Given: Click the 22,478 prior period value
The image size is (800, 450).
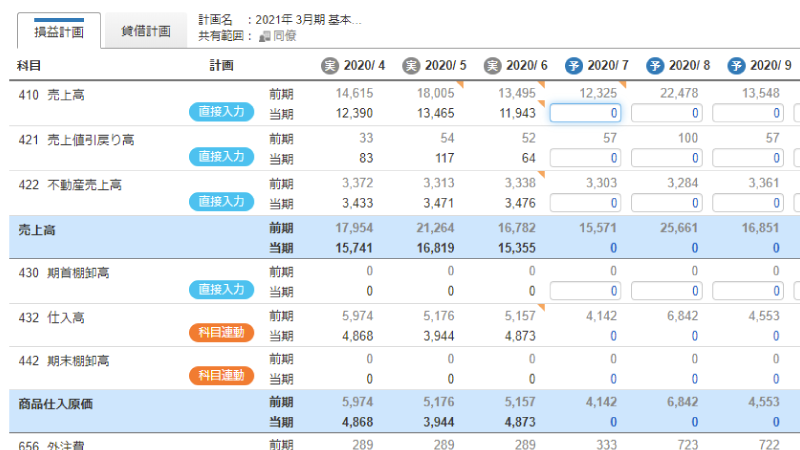Looking at the screenshot, I should [679, 93].
